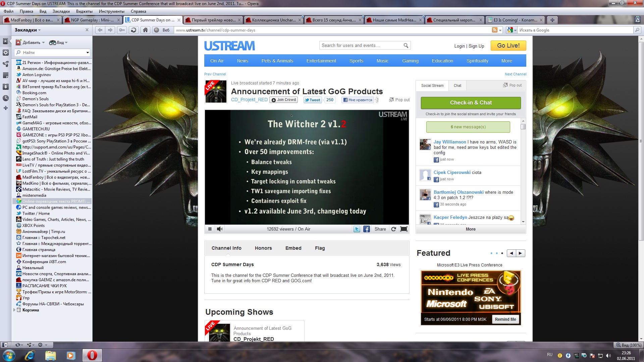644x362 pixels.
Task: Mute the video player volume
Action: coord(220,229)
